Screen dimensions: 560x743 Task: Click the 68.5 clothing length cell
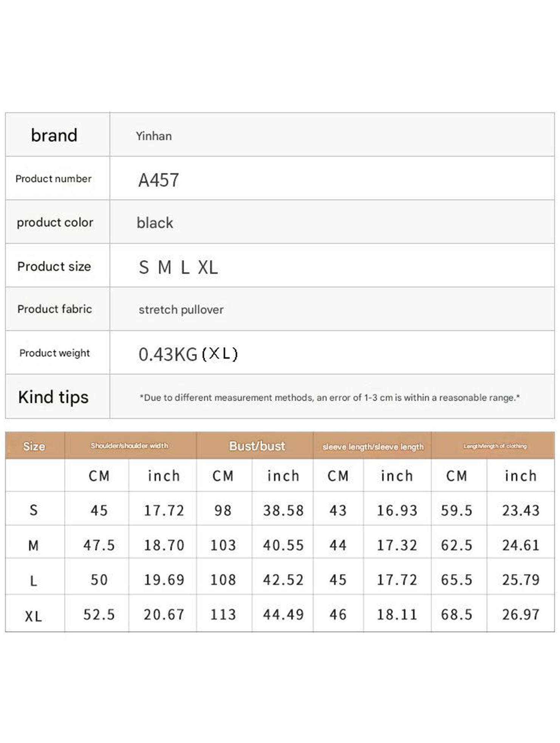(x=456, y=615)
